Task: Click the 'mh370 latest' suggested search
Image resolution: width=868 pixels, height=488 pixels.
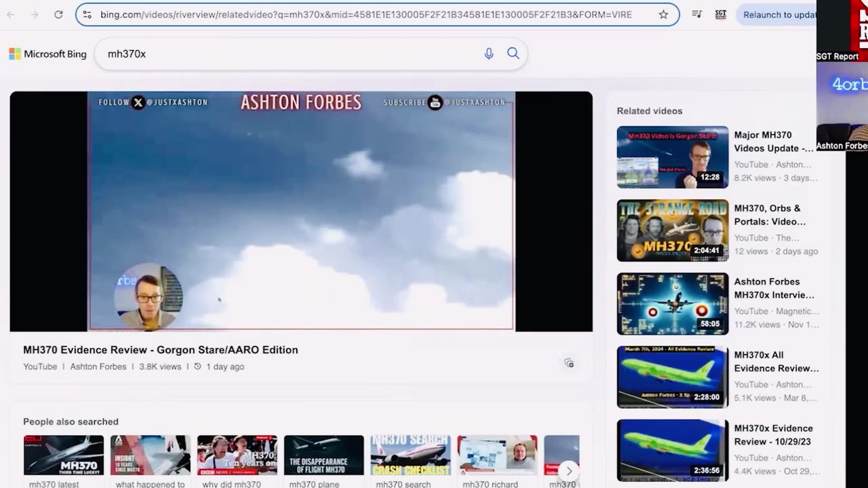Action: [64, 462]
